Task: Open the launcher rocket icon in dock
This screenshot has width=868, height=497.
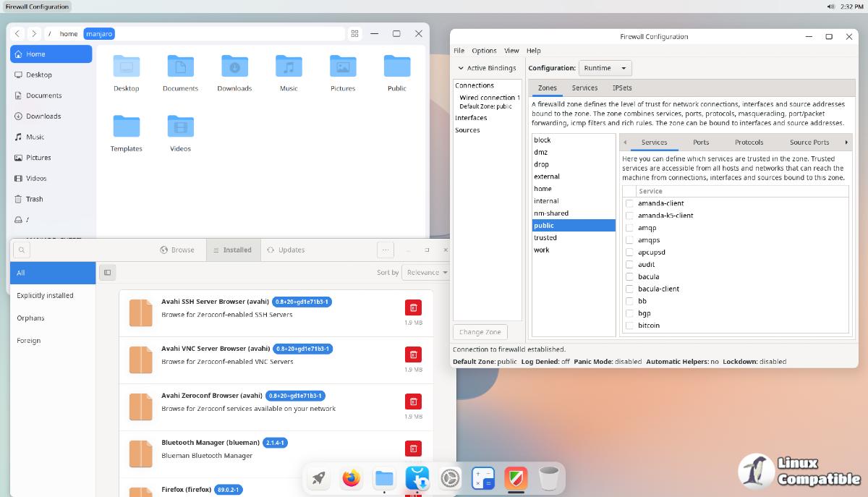Action: 318,478
